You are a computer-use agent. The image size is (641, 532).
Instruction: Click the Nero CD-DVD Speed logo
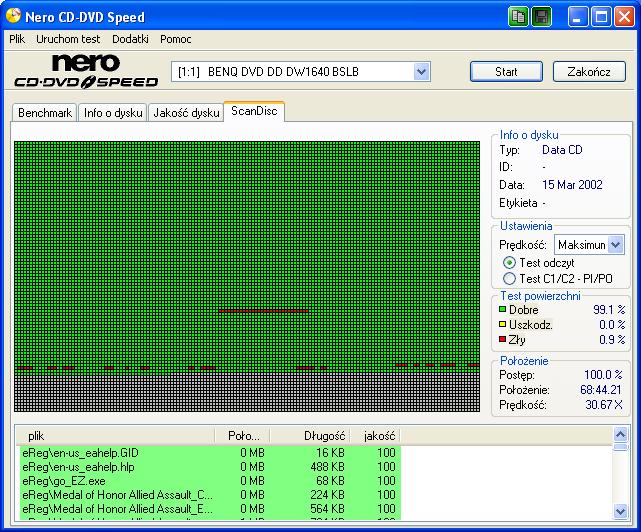(86, 71)
